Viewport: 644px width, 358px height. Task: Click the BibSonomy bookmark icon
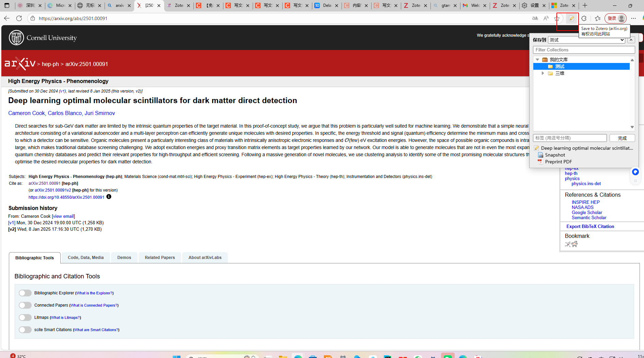tap(568, 244)
